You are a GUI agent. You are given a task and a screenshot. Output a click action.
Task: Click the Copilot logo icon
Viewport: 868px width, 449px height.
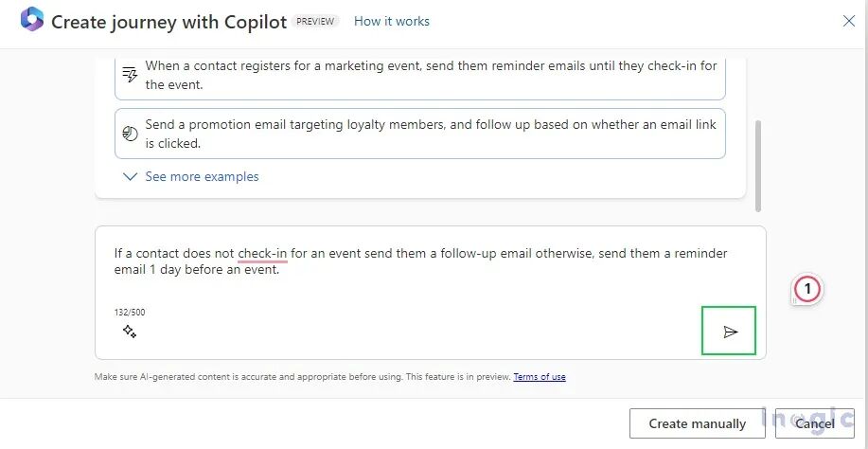click(31, 19)
